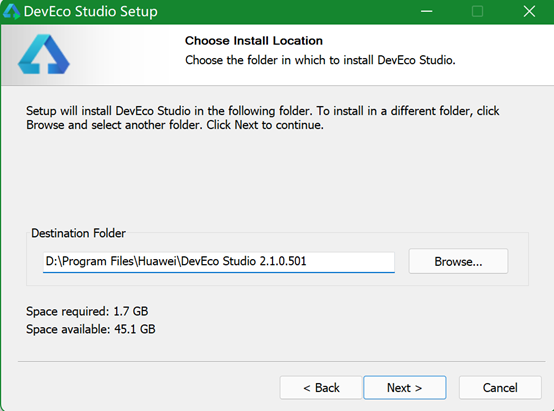Minimize the DevEco Studio Setup window
The height and width of the screenshot is (411, 554).
(x=426, y=11)
